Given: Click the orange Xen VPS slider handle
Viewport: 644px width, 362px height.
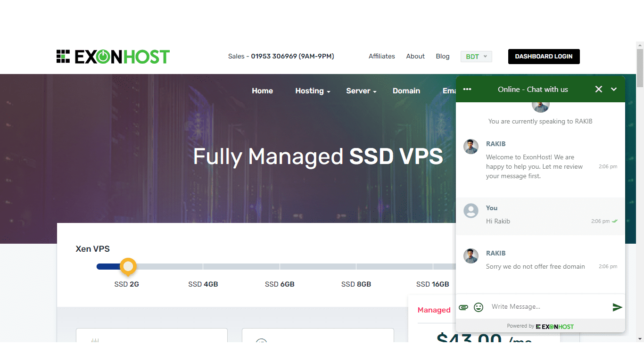Looking at the screenshot, I should pos(128,266).
